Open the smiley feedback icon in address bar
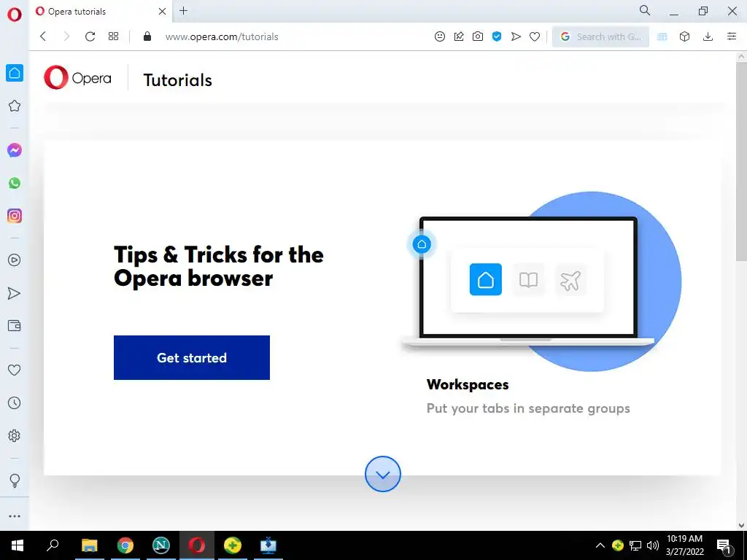747x560 pixels. [440, 36]
